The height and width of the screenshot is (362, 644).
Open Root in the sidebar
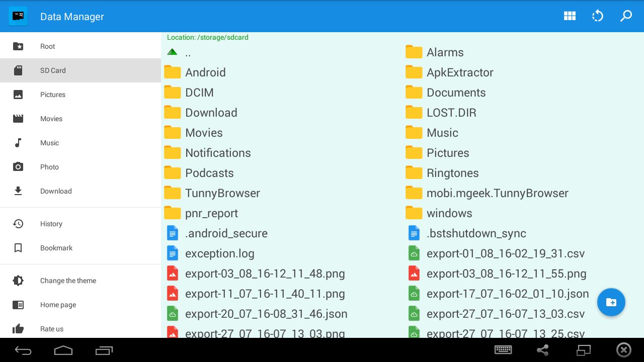(80, 46)
